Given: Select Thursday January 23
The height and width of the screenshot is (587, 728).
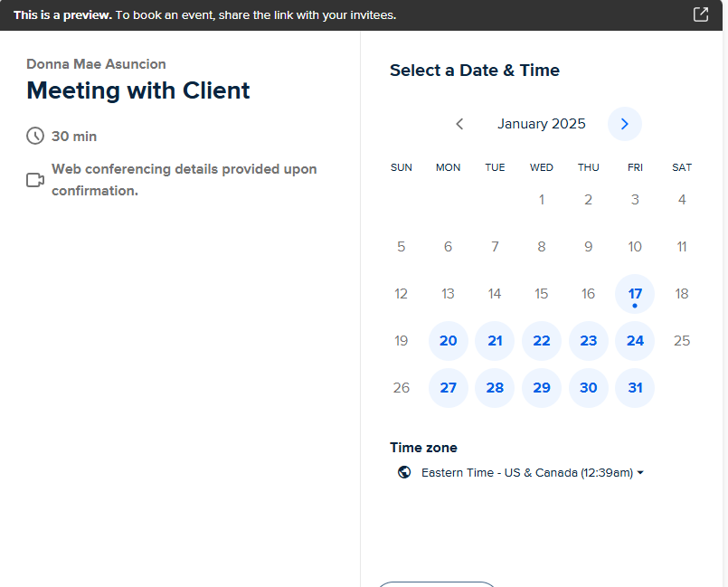Looking at the screenshot, I should [x=588, y=341].
